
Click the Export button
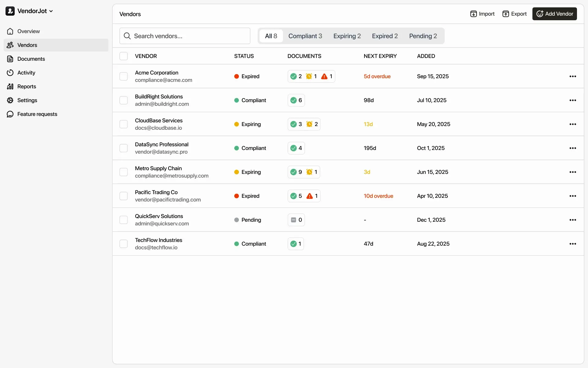pyautogui.click(x=514, y=14)
